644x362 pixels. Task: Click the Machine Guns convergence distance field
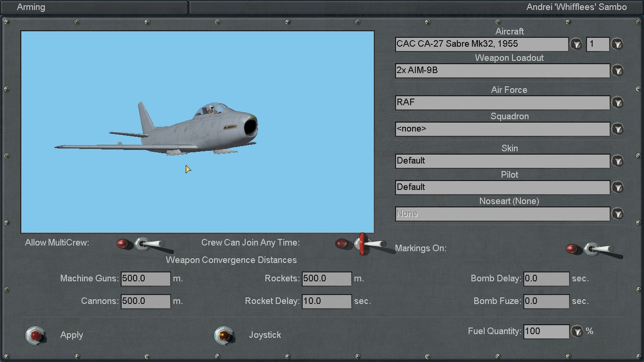click(x=146, y=279)
